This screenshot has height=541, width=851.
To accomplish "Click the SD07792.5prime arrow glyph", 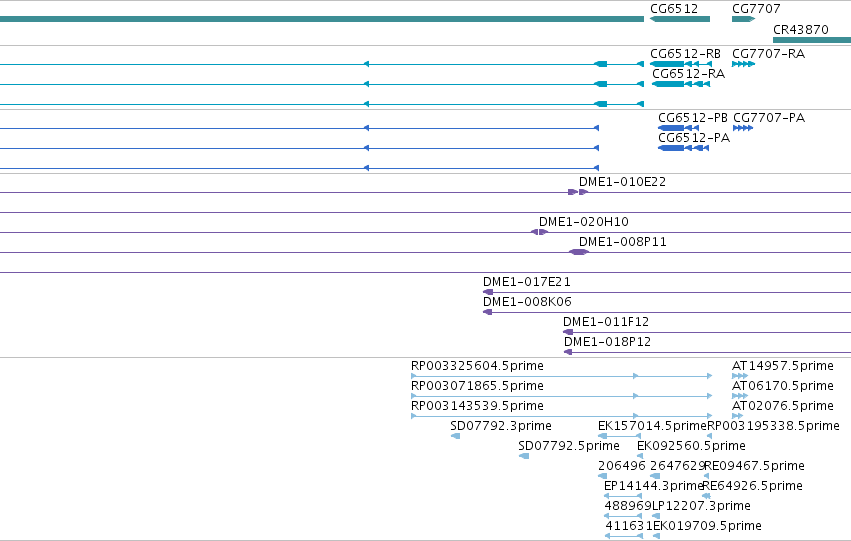I will click(524, 456).
